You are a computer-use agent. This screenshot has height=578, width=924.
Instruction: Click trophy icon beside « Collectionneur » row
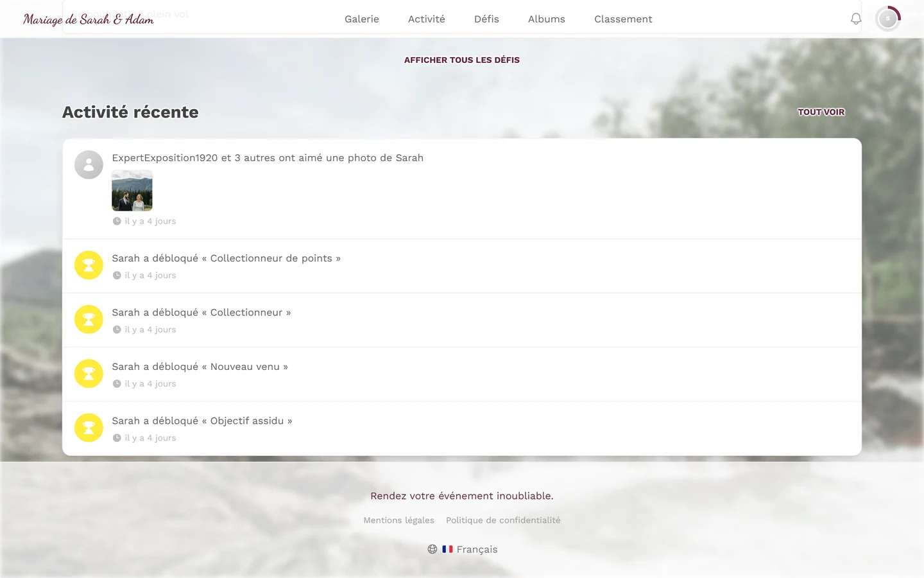pyautogui.click(x=89, y=319)
